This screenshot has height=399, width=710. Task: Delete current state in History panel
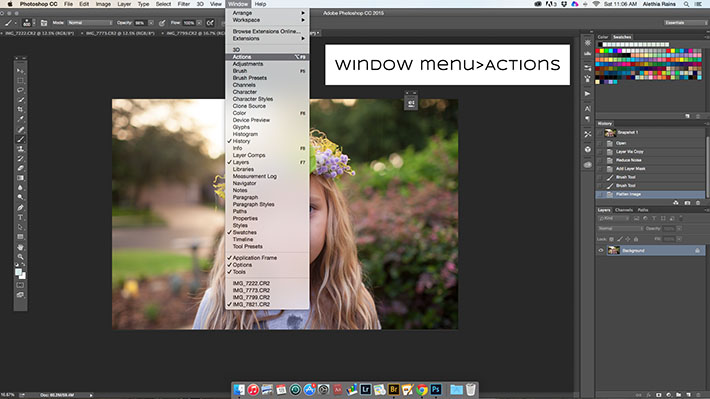(x=698, y=203)
